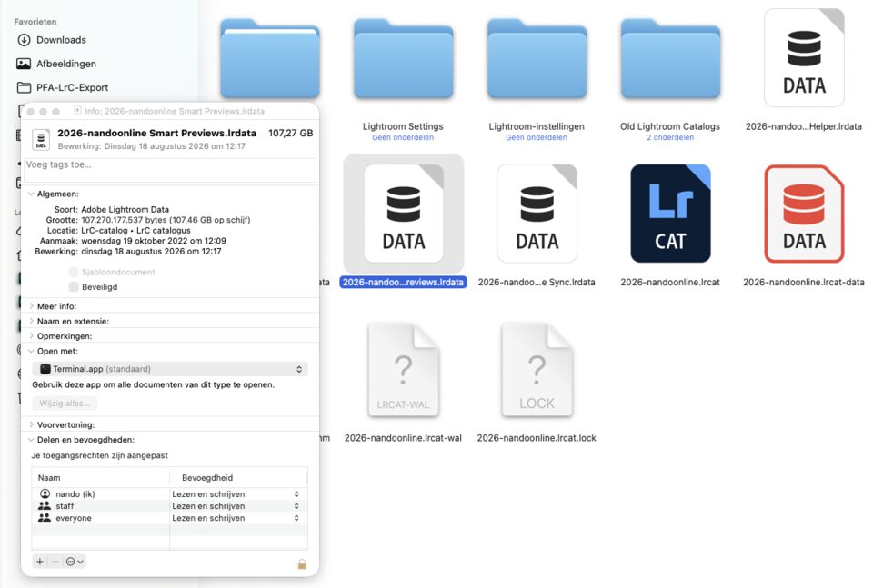The width and height of the screenshot is (873, 588).
Task: Click the Aanmaak date value
Action: click(154, 241)
